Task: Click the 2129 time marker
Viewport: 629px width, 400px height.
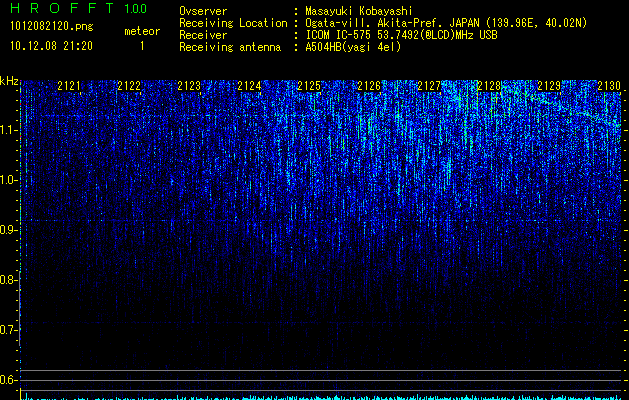Action: point(549,86)
